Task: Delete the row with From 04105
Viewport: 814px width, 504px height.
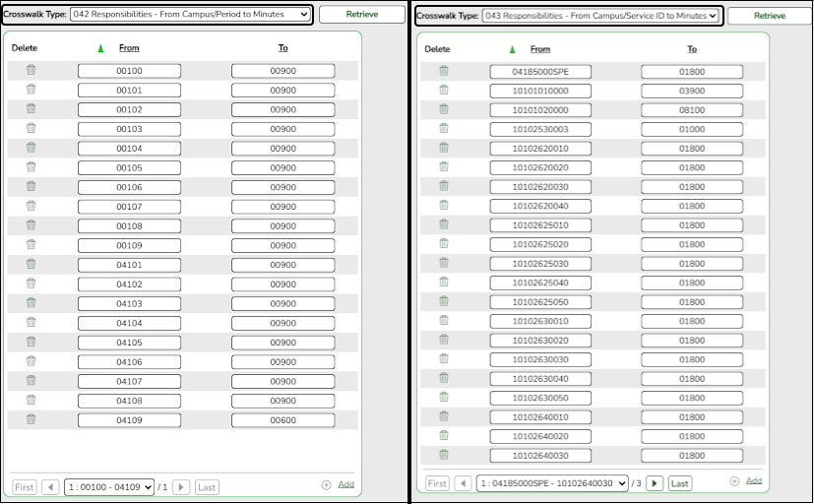Action: coord(31,342)
